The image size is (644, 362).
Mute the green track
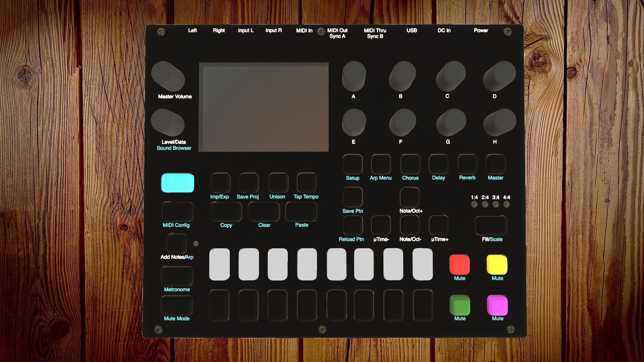[460, 305]
